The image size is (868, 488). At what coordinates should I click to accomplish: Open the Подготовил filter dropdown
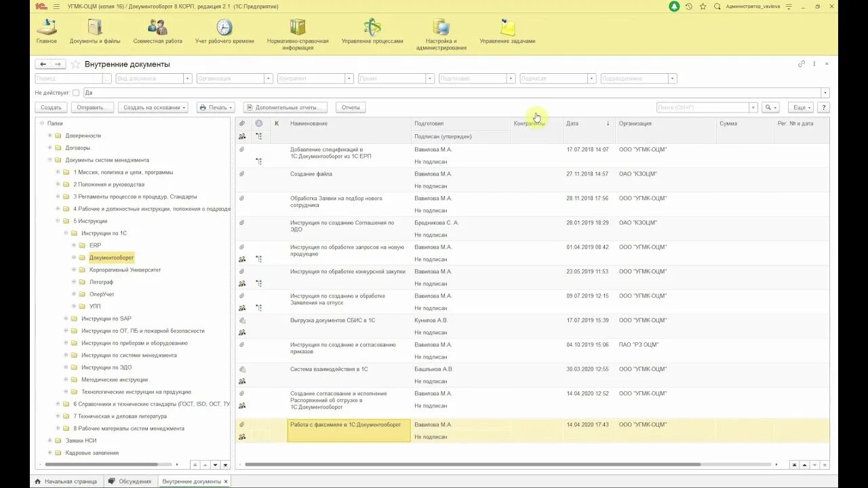511,79
